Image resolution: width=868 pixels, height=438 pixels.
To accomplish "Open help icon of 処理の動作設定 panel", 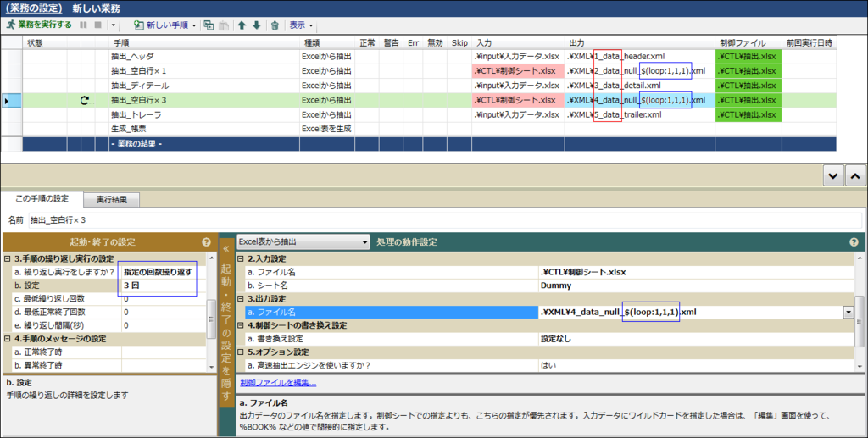I will pos(854,242).
